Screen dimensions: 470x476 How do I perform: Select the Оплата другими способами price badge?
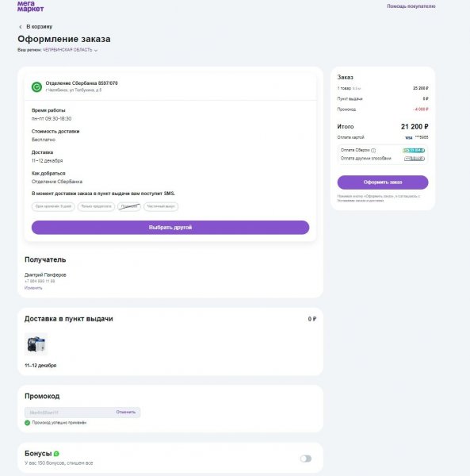(x=415, y=159)
